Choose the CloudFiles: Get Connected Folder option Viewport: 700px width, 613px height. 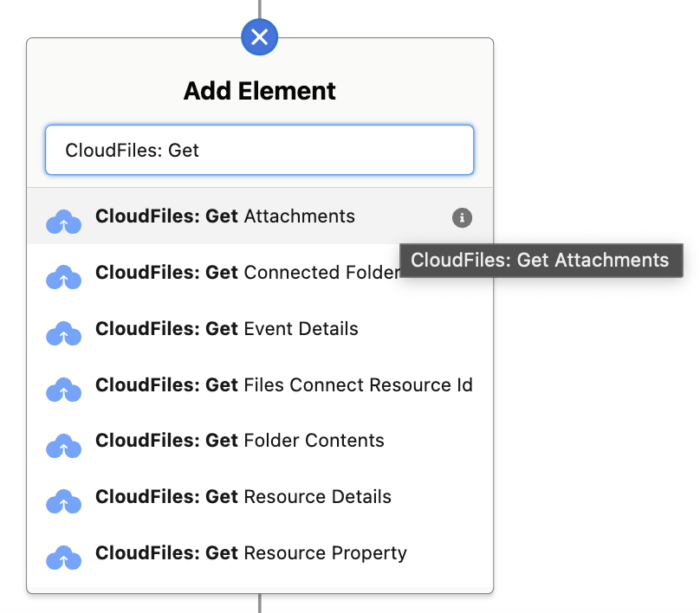tap(247, 273)
